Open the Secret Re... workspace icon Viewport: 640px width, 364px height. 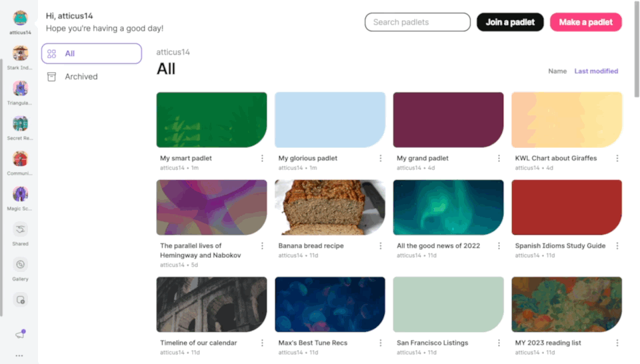click(20, 123)
